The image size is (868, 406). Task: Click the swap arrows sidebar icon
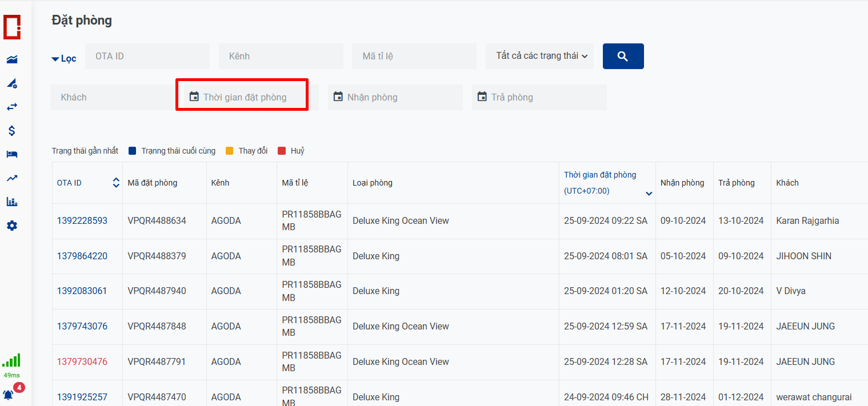[12, 107]
